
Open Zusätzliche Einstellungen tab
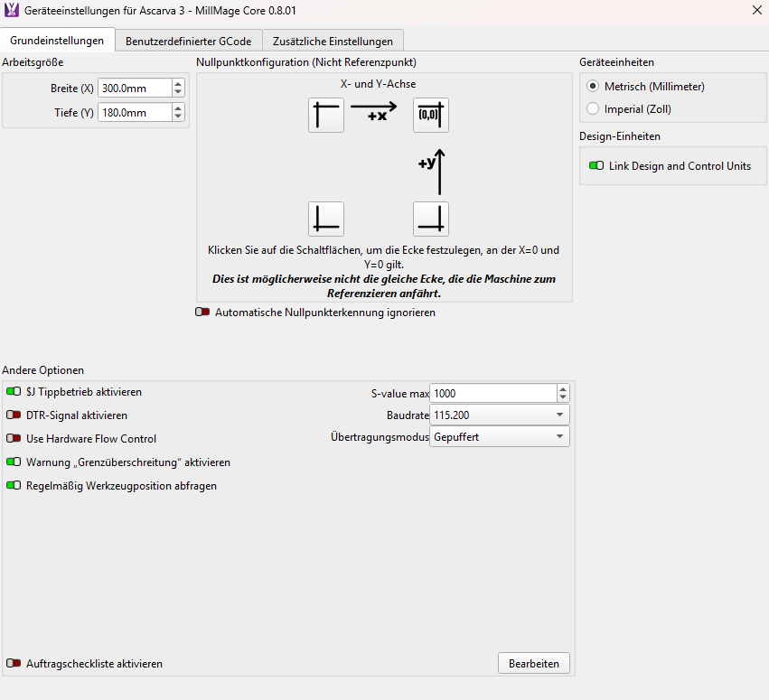[333, 41]
